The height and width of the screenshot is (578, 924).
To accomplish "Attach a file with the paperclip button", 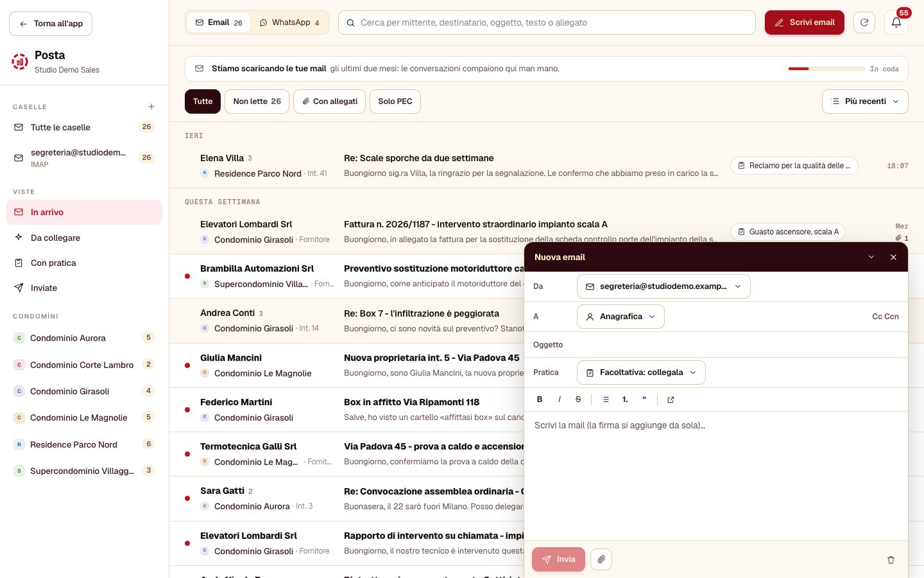I will (601, 559).
